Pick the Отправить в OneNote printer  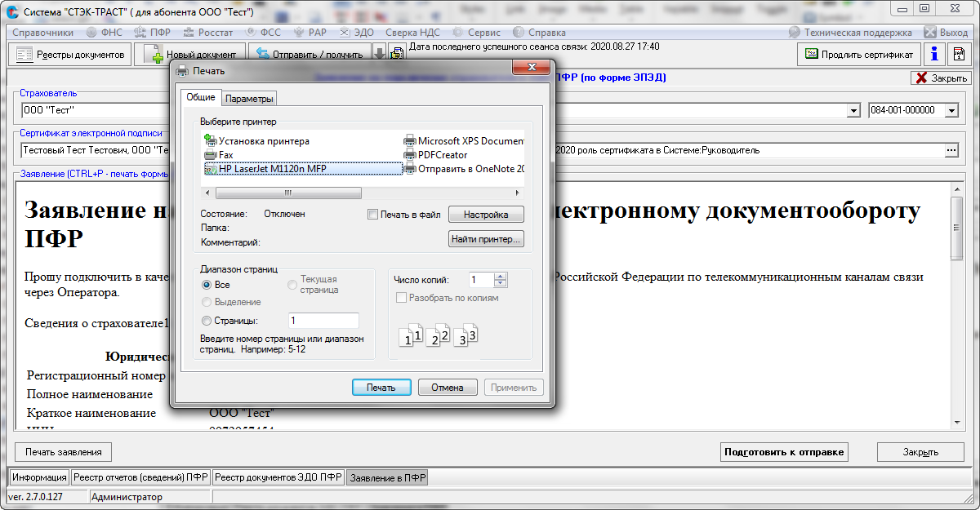[464, 168]
